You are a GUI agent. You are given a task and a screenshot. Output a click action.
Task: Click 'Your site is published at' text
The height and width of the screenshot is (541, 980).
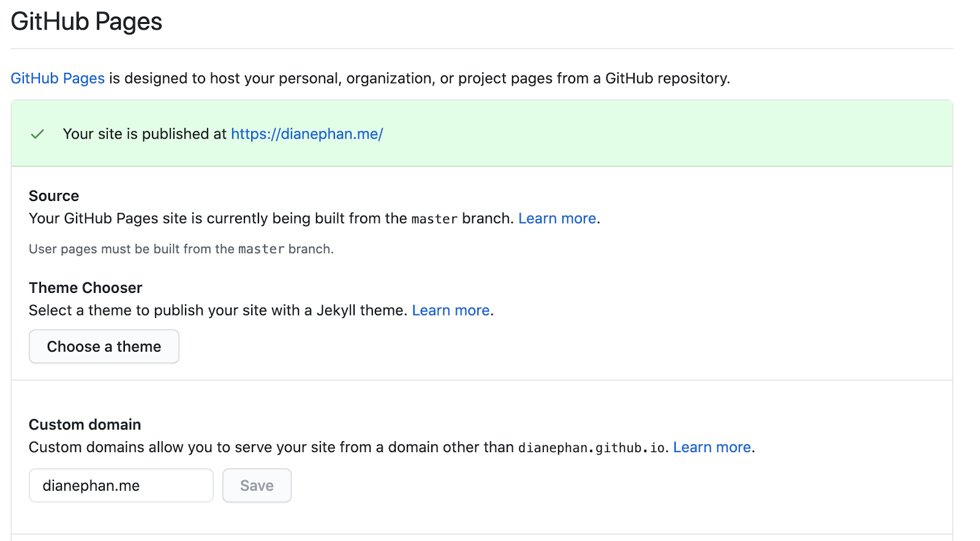tap(145, 134)
